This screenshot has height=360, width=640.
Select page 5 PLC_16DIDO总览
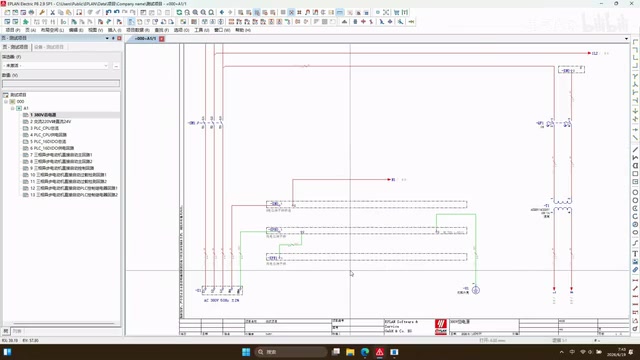coord(47,142)
